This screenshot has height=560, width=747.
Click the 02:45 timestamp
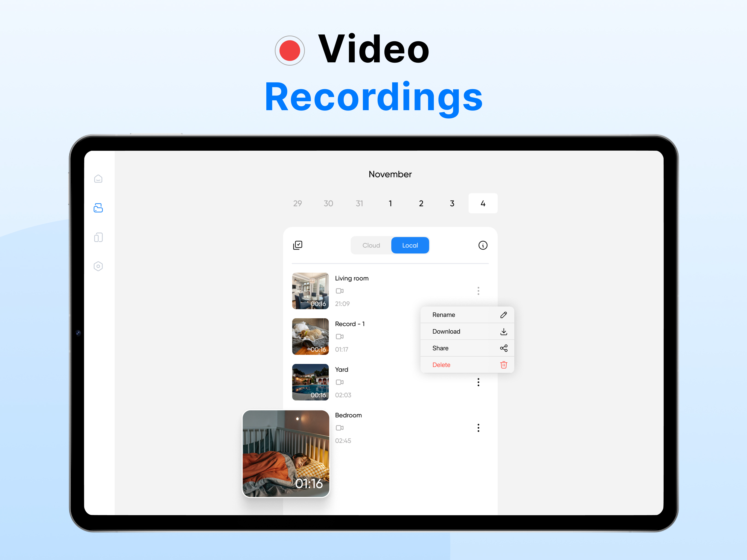[x=343, y=441]
